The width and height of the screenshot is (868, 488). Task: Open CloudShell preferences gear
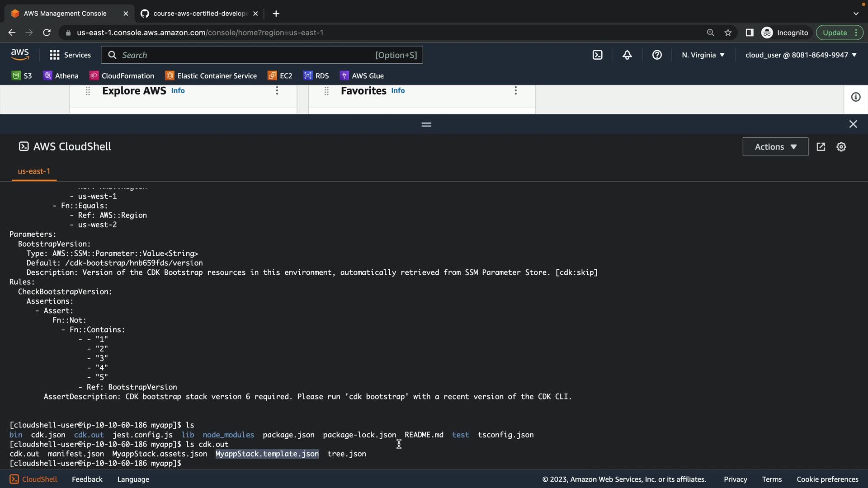(841, 147)
